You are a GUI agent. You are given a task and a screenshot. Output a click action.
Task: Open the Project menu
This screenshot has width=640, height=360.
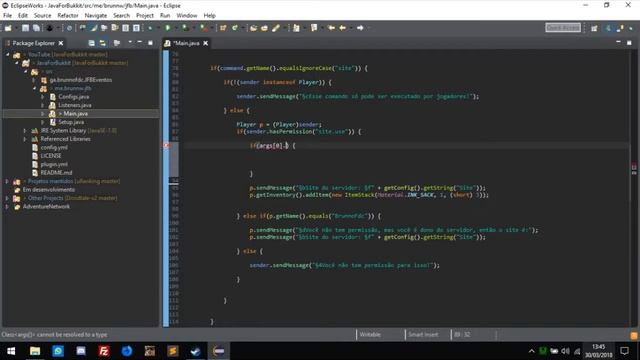(145, 16)
